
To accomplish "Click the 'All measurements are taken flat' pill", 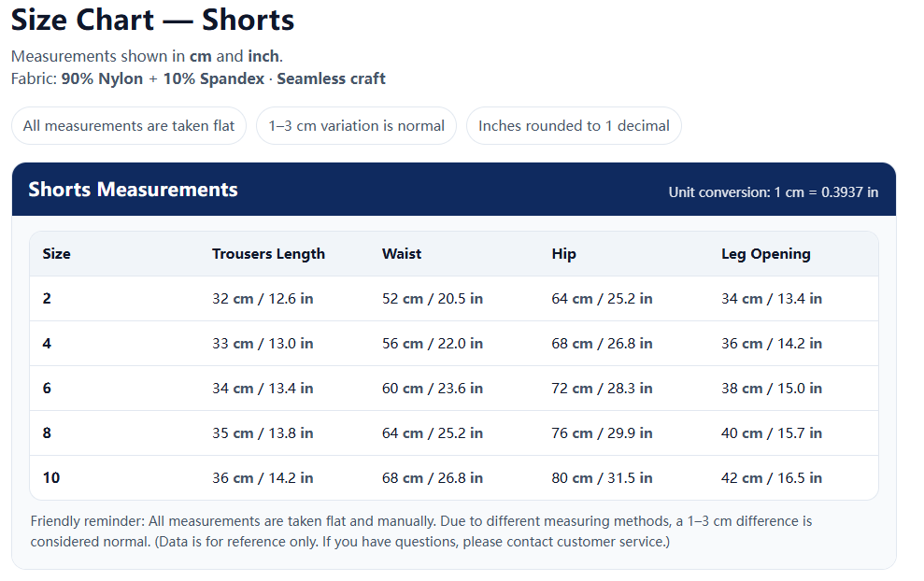I will (x=129, y=126).
